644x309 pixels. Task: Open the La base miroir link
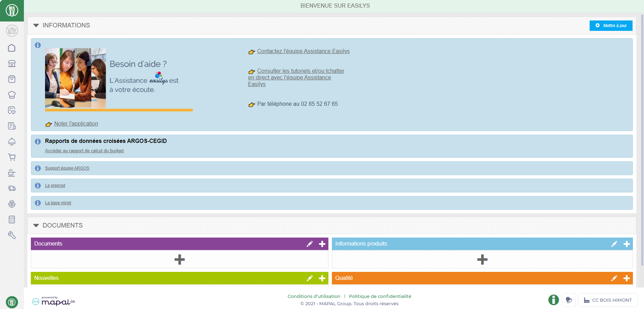(x=58, y=203)
